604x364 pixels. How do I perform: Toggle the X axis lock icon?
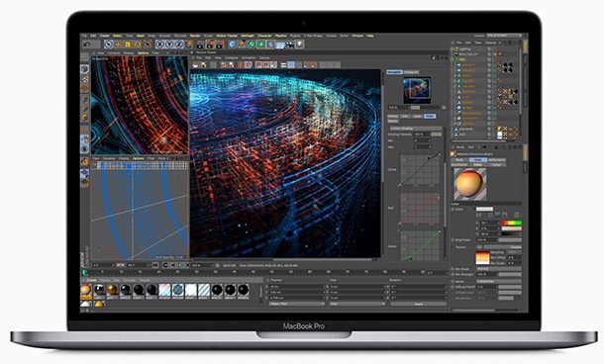159,45
